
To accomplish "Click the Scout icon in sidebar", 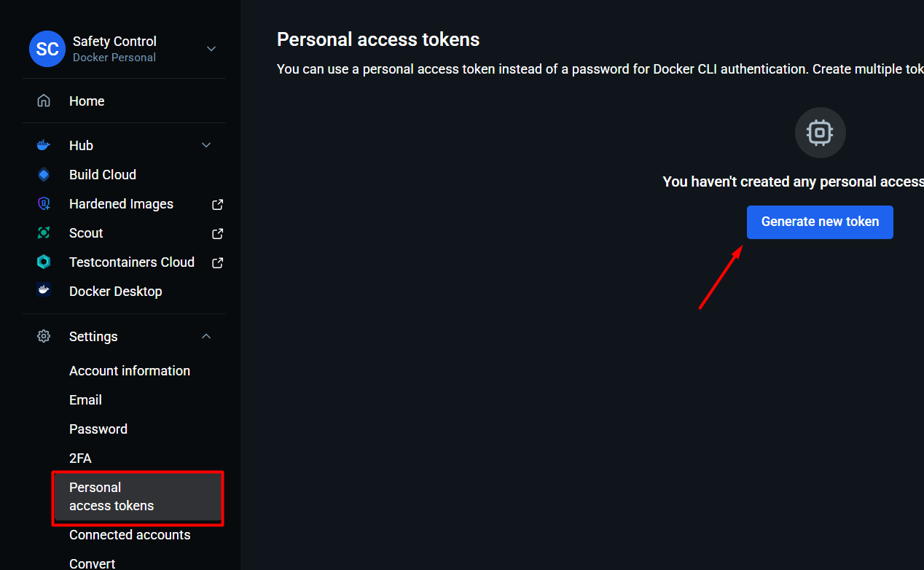I will (x=44, y=233).
